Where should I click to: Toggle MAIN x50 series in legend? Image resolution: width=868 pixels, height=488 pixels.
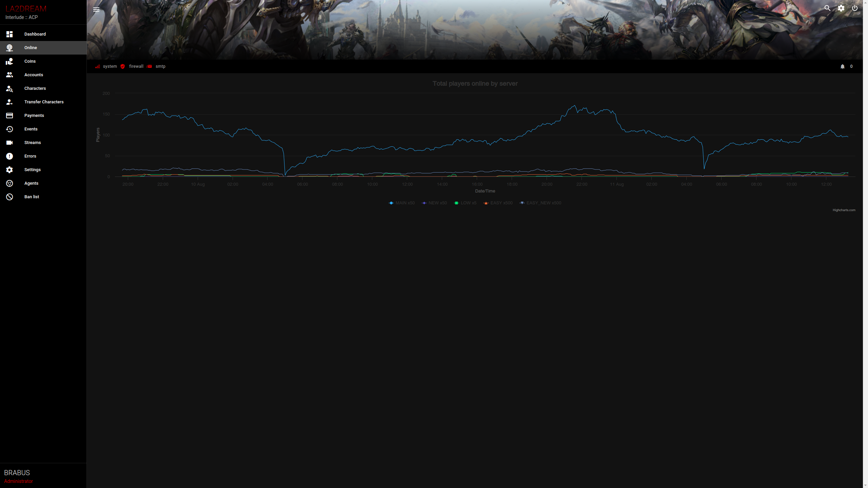405,203
